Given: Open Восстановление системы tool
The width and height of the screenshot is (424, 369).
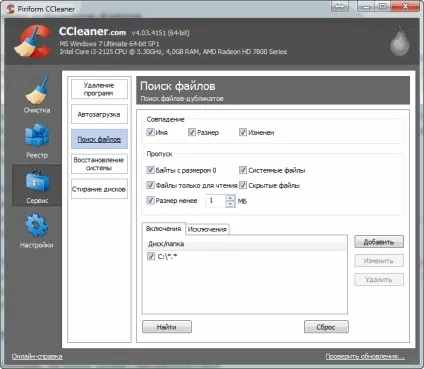Looking at the screenshot, I should click(99, 164).
